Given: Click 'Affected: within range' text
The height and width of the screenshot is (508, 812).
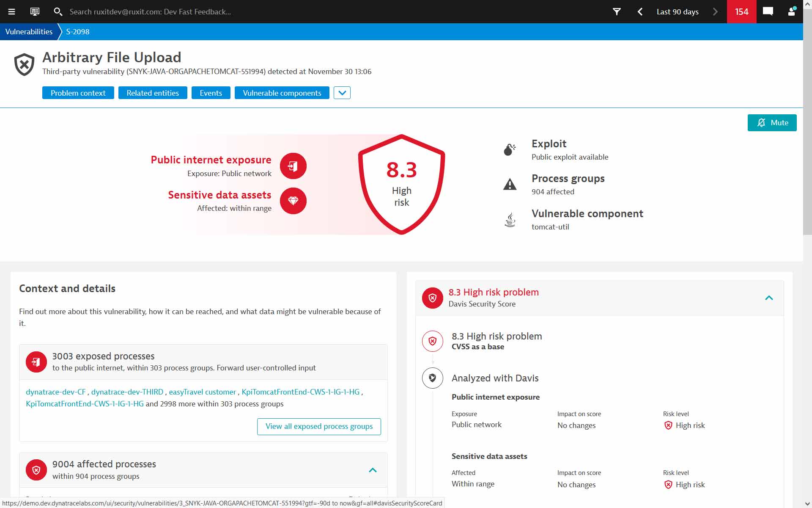Looking at the screenshot, I should tap(234, 208).
